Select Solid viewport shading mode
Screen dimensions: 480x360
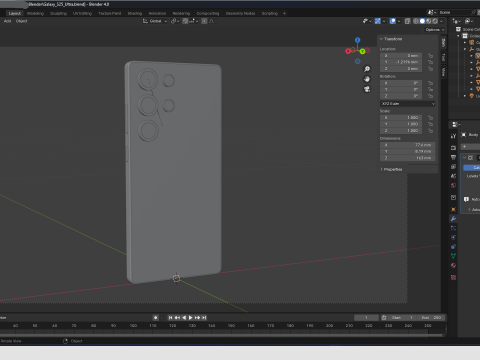[422, 21]
